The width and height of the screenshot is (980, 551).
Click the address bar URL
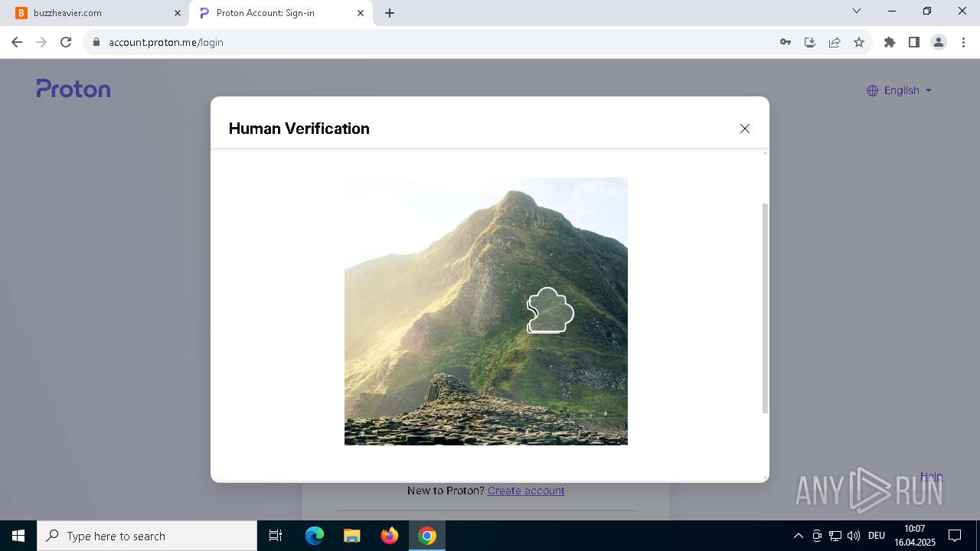pyautogui.click(x=166, y=42)
